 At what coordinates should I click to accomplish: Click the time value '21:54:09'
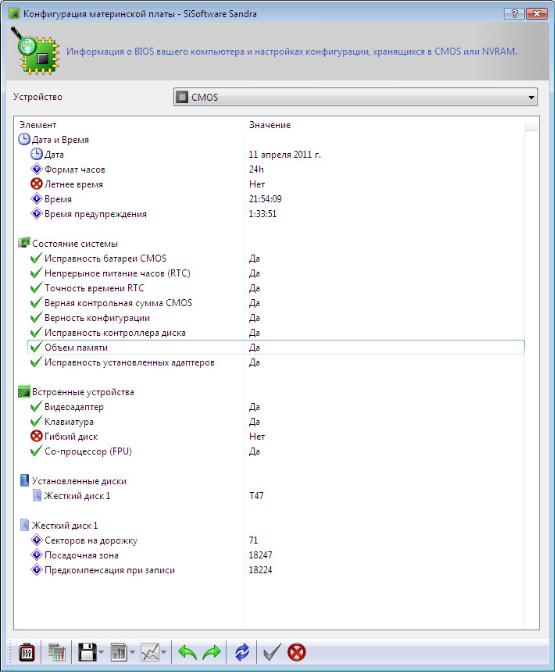pyautogui.click(x=265, y=199)
